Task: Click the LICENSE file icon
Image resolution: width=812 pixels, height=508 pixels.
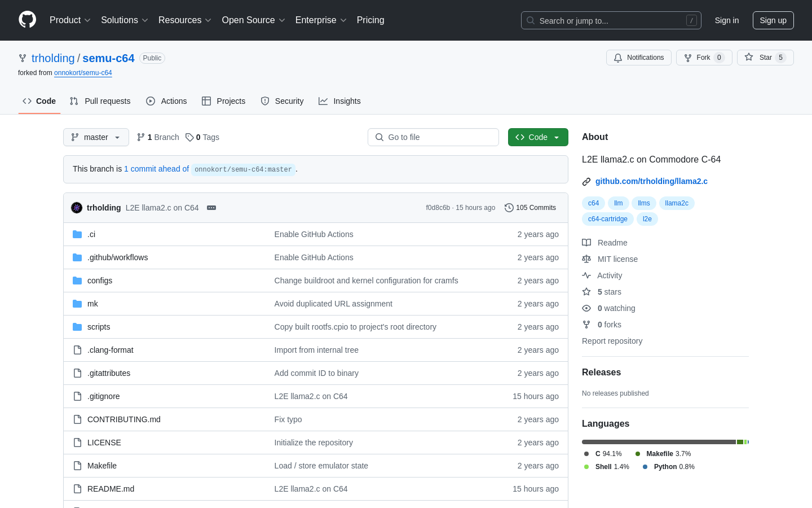Action: [x=77, y=443]
